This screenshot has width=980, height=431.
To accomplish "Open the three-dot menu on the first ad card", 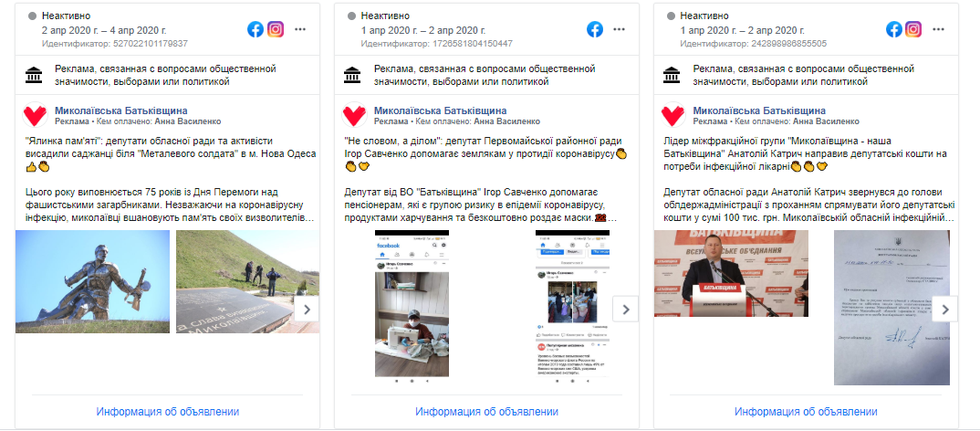I will coord(300,29).
